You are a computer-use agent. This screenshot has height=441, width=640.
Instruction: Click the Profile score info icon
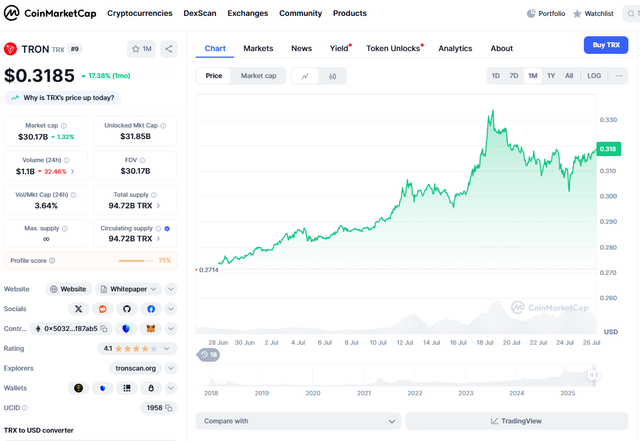52,261
